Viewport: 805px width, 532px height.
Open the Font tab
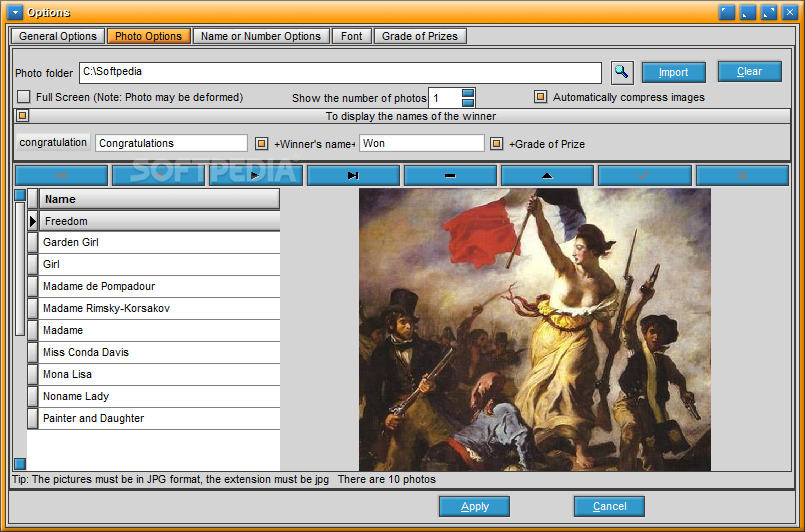(352, 36)
